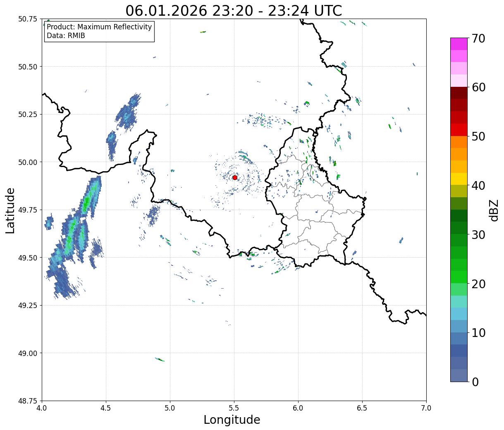Pick the yellow colorbar segment near 40 dBZ
504x430 pixels.
click(459, 179)
